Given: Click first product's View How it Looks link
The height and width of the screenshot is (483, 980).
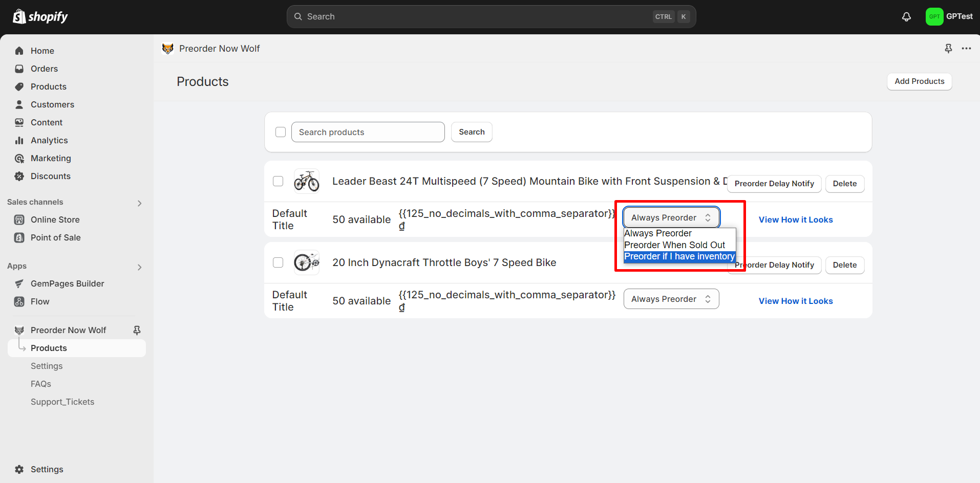Looking at the screenshot, I should pos(795,219).
